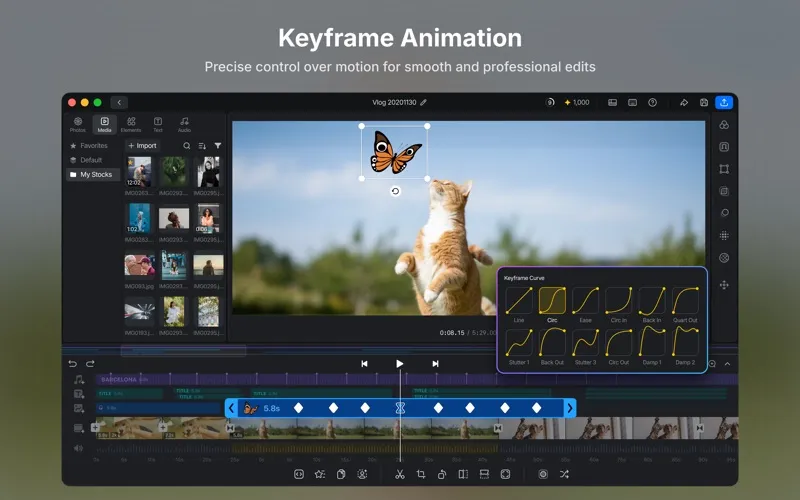
Task: Click the rotate tool in bottom toolbar
Action: (x=442, y=474)
